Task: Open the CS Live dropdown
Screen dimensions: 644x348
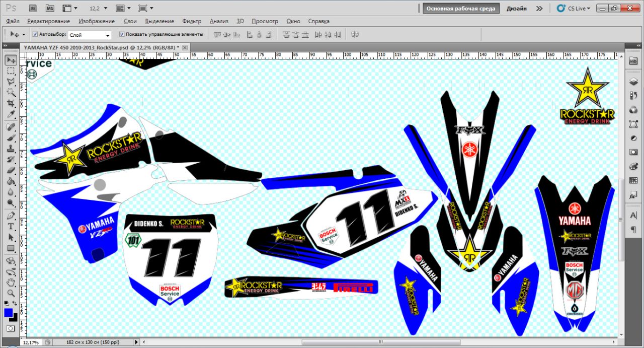Action: [574, 9]
